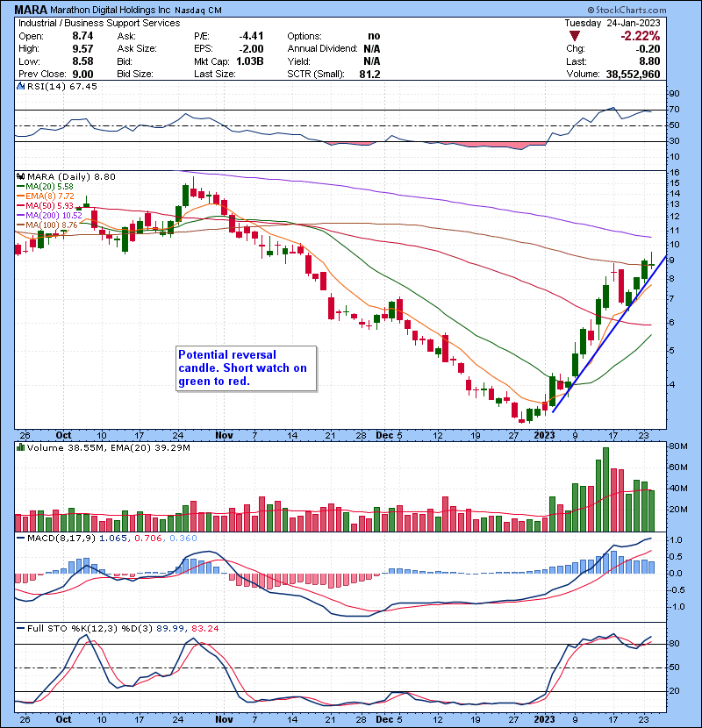Click the Bid Size label

(x=135, y=74)
